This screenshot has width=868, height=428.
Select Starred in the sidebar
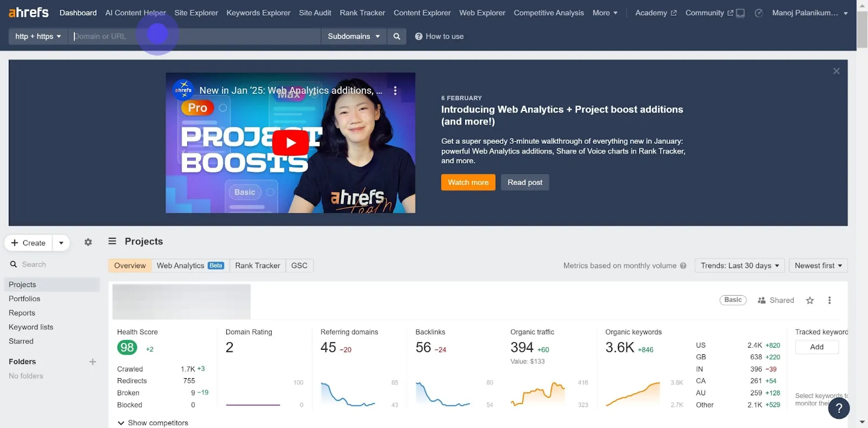pos(21,341)
